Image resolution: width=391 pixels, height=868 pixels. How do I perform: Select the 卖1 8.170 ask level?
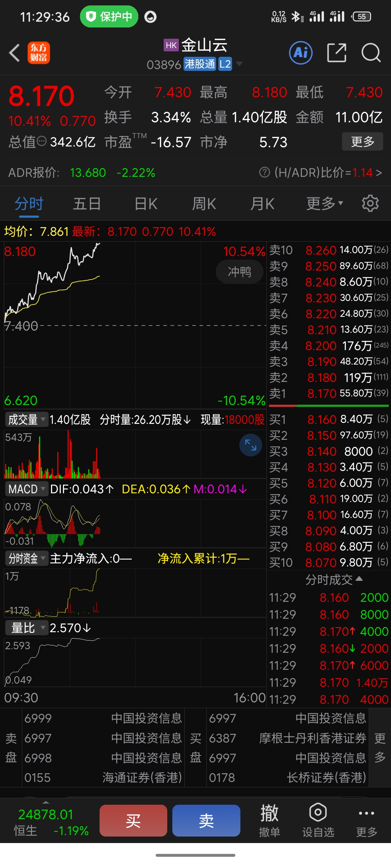coord(329,393)
